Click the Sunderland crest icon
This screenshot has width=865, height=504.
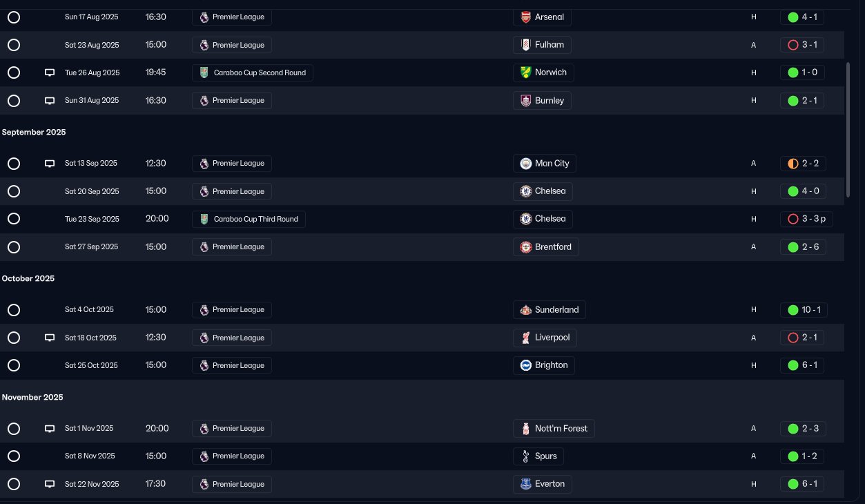525,310
